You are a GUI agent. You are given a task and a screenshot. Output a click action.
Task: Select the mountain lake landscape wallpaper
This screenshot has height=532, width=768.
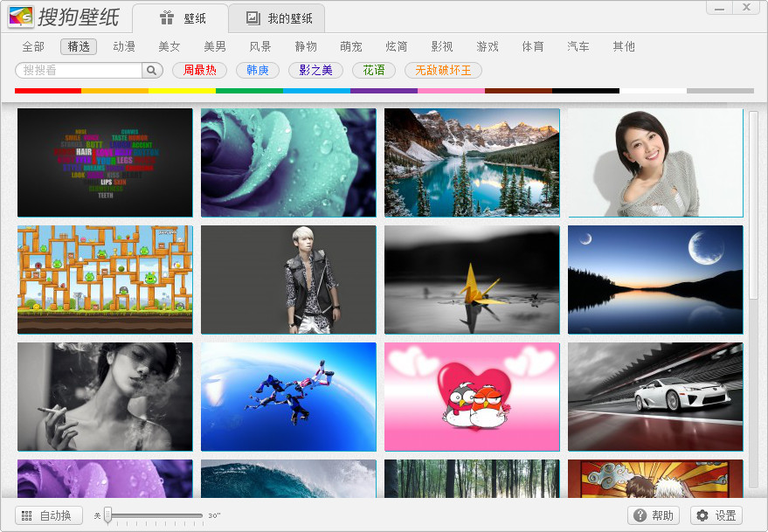coord(472,162)
